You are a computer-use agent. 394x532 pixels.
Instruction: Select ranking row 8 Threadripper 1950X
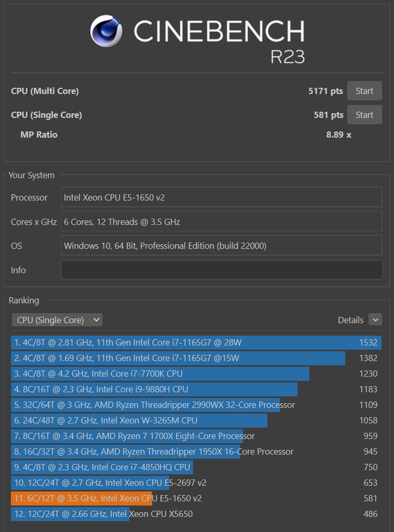click(x=196, y=452)
